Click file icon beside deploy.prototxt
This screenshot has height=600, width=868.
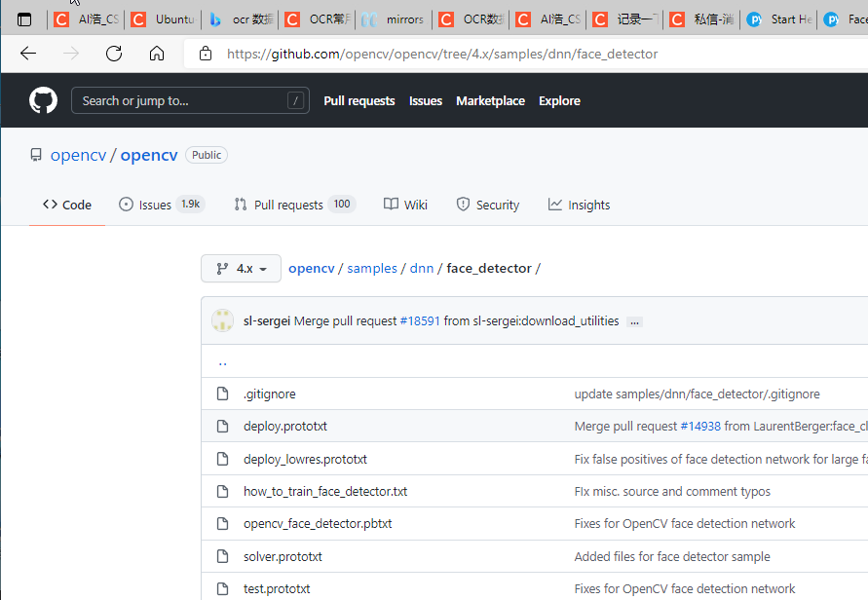(222, 427)
